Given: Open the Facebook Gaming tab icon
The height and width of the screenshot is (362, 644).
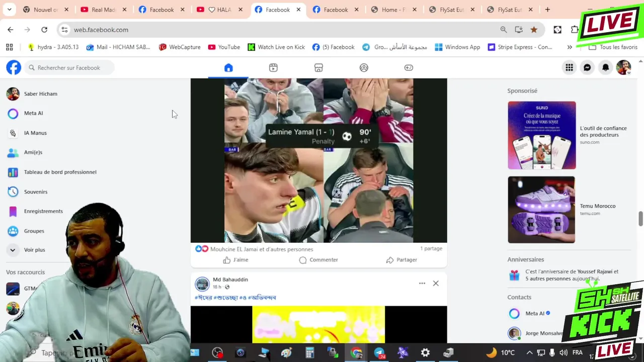Looking at the screenshot, I should [409, 67].
